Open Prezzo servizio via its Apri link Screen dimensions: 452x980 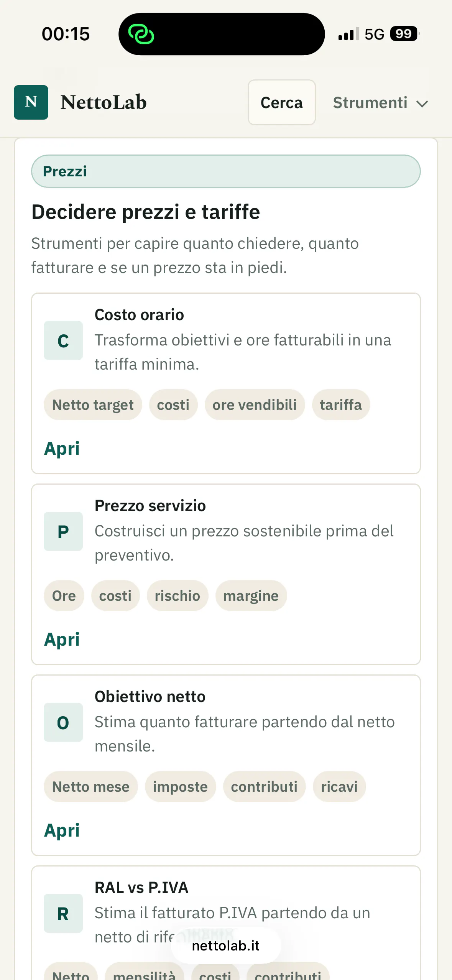62,640
